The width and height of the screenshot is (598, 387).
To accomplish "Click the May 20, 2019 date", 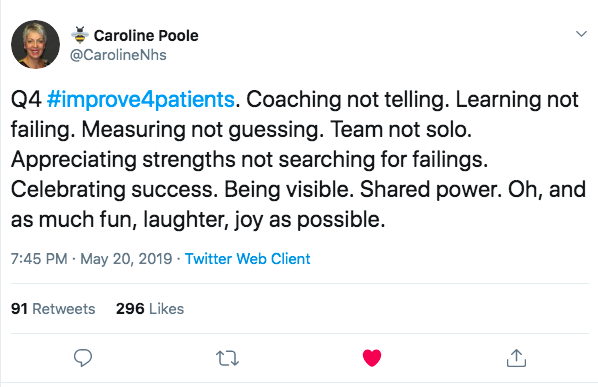I will click(x=126, y=259).
